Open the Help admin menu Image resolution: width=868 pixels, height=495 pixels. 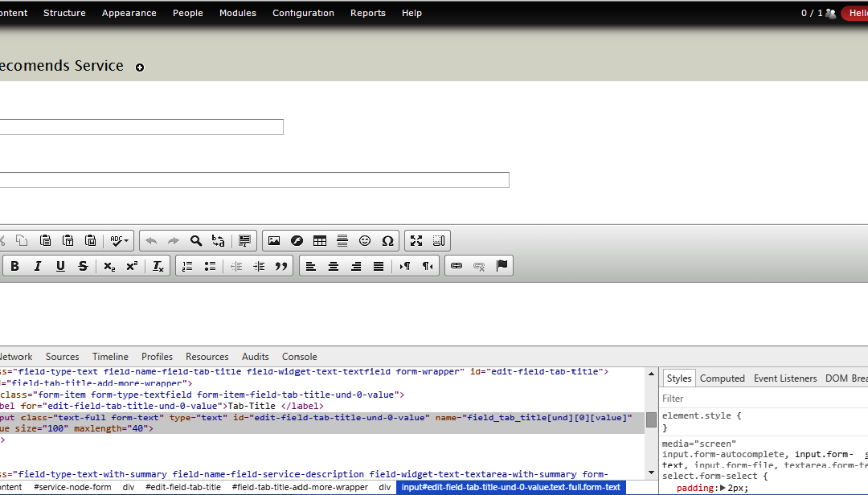411,13
